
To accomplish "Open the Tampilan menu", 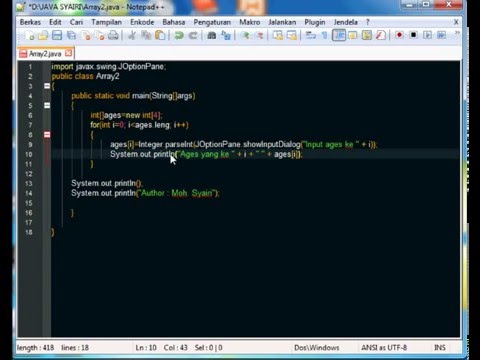I will click(x=107, y=22).
